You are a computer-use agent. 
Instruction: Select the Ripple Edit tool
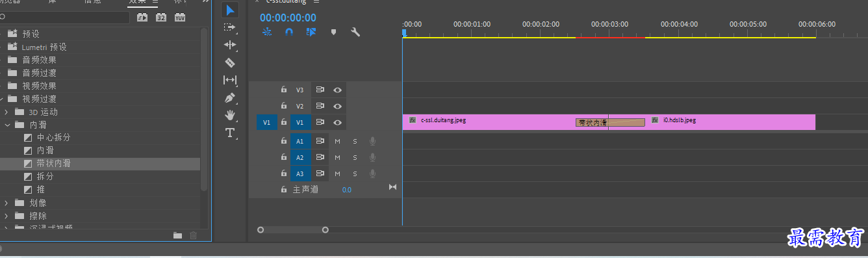[230, 45]
